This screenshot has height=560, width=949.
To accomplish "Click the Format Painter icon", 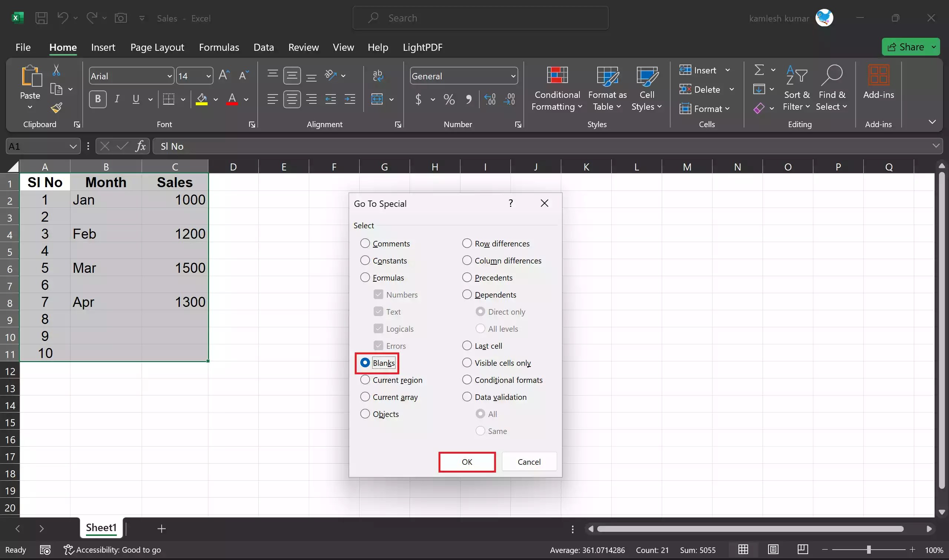I will click(57, 107).
